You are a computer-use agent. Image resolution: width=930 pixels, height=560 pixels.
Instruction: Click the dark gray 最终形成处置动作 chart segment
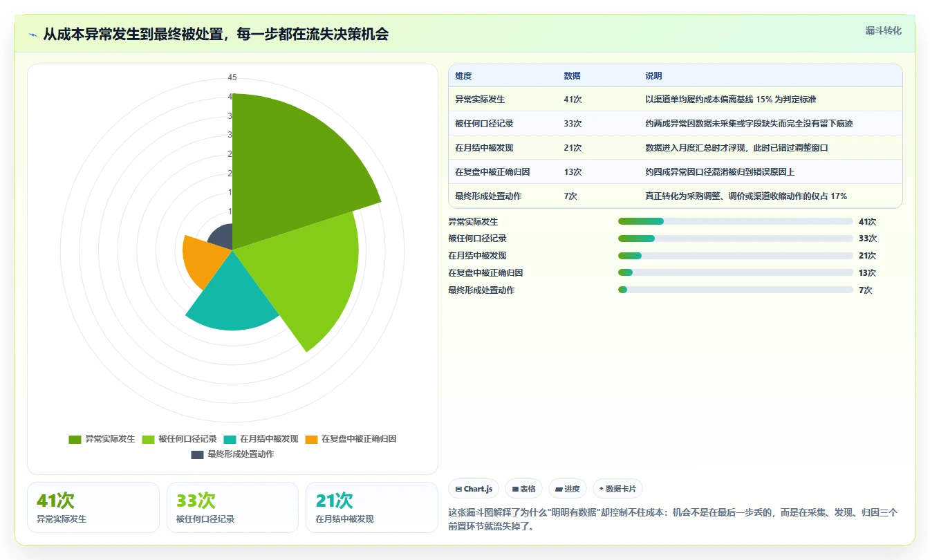[x=223, y=239]
